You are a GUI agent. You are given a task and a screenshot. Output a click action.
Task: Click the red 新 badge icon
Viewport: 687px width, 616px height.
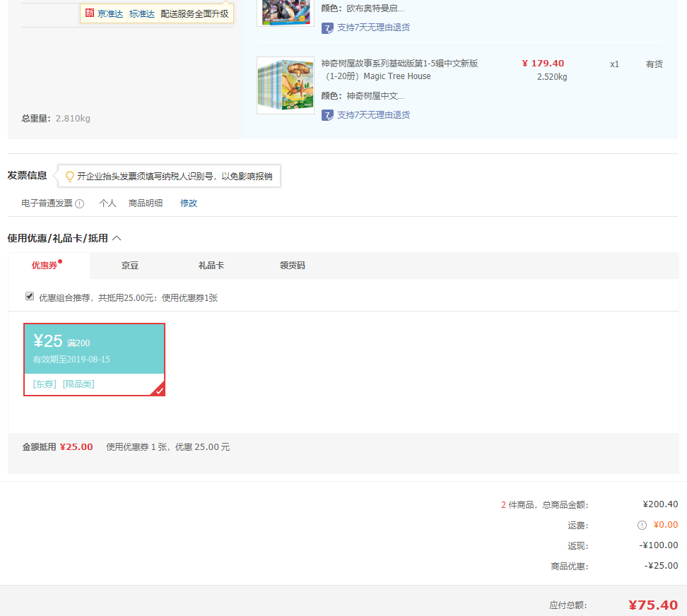(90, 13)
